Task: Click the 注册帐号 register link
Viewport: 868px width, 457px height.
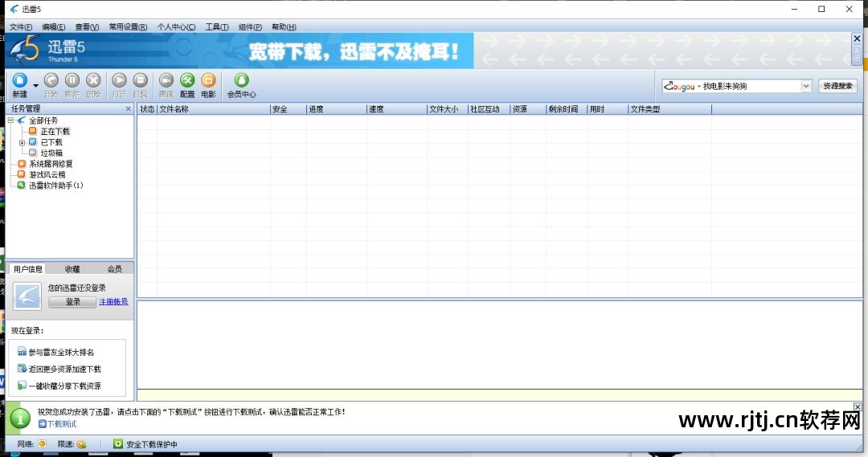Action: pyautogui.click(x=113, y=301)
